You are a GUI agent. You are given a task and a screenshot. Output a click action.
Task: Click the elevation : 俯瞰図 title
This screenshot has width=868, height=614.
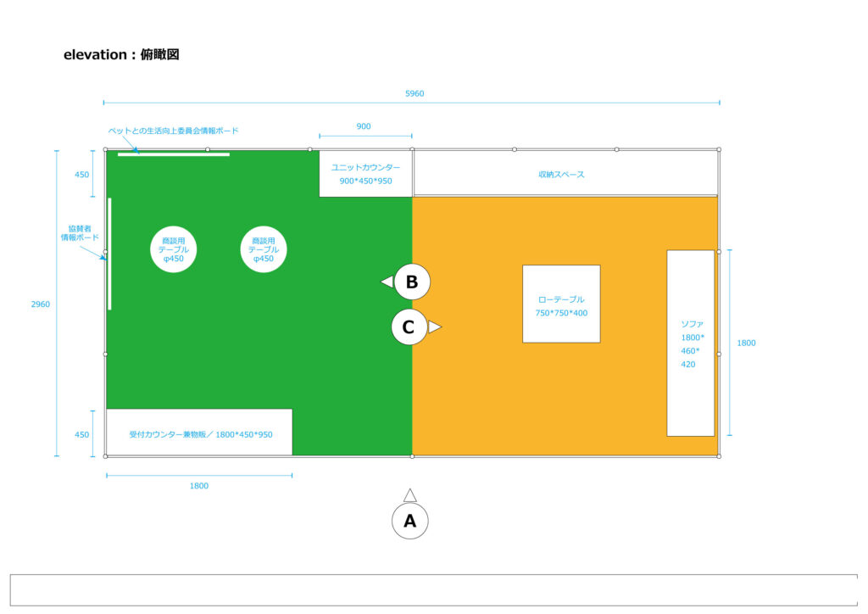(x=121, y=54)
